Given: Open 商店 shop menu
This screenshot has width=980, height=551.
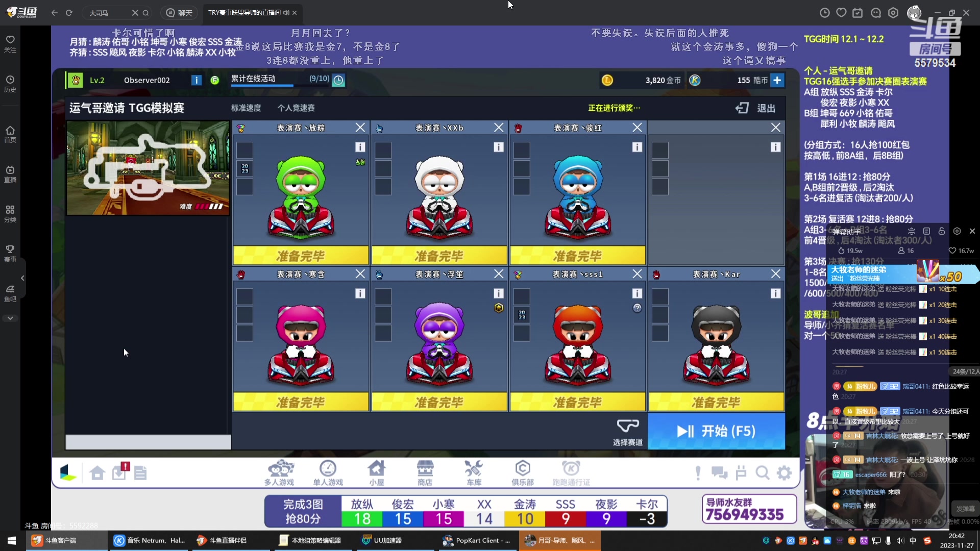Looking at the screenshot, I should coord(425,472).
